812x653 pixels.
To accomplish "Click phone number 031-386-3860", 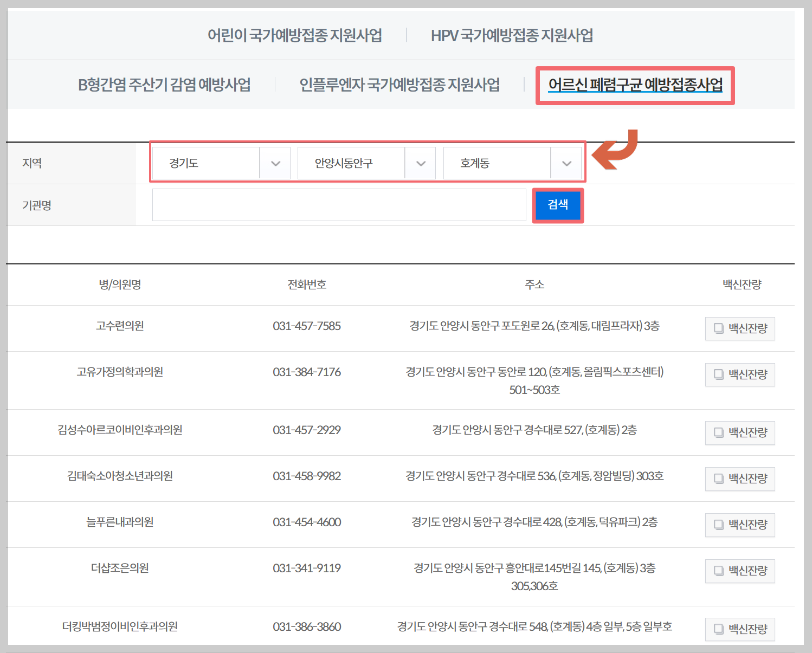I will pyautogui.click(x=307, y=626).
